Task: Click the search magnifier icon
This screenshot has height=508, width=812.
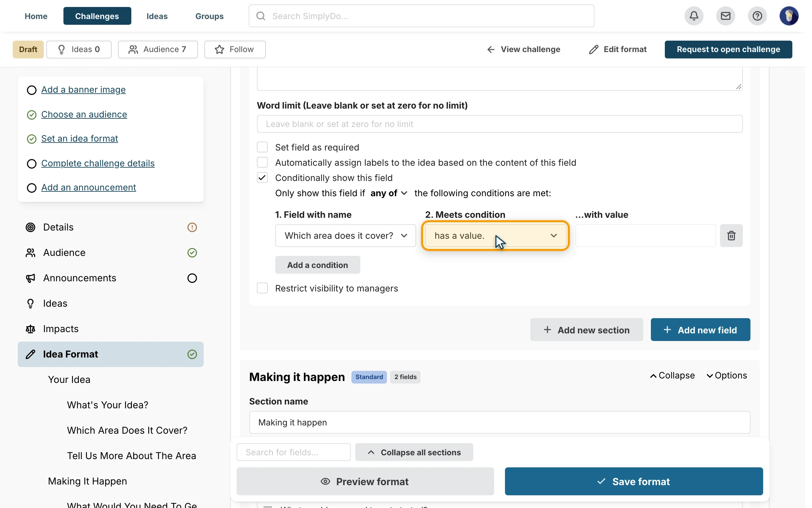Action: tap(261, 16)
